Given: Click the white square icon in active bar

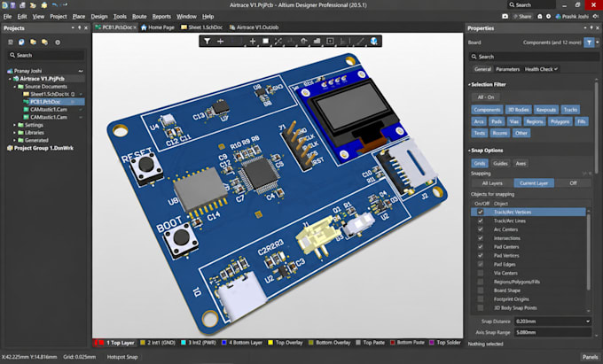Looking at the screenshot, I should pyautogui.click(x=265, y=41).
